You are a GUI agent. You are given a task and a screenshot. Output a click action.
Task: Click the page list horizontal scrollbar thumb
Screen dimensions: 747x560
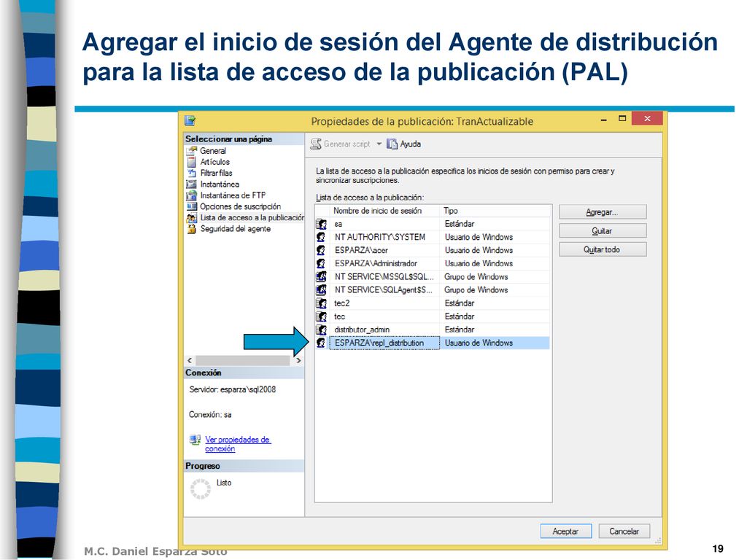(242, 360)
